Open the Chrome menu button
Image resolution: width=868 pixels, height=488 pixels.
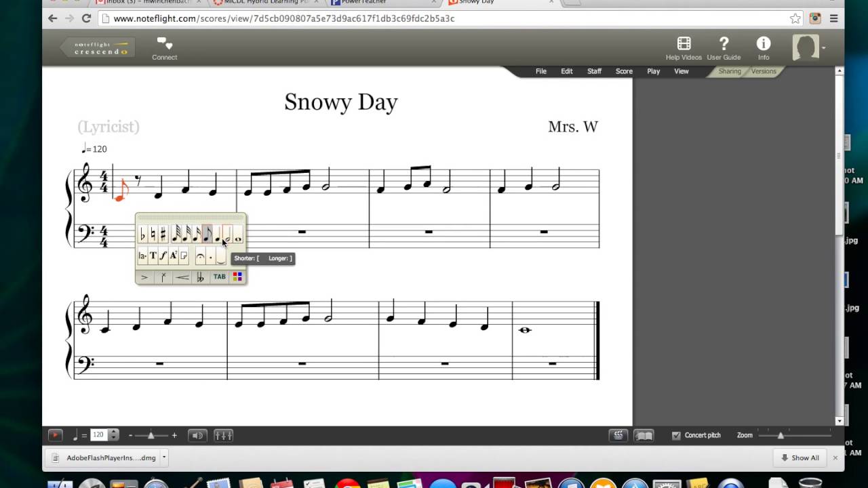pyautogui.click(x=833, y=18)
